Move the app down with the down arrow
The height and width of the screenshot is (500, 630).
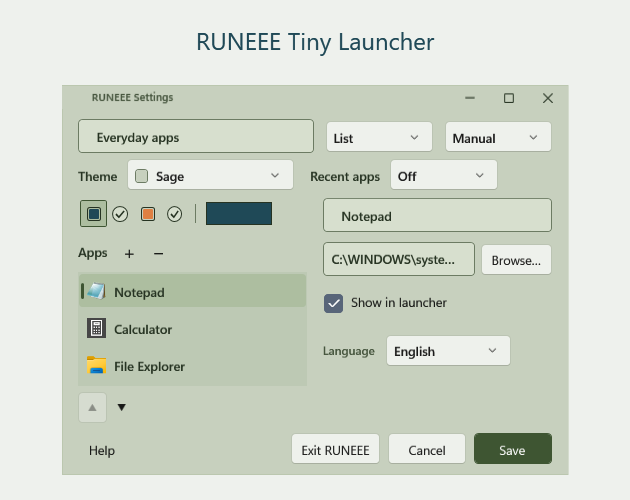[121, 408]
